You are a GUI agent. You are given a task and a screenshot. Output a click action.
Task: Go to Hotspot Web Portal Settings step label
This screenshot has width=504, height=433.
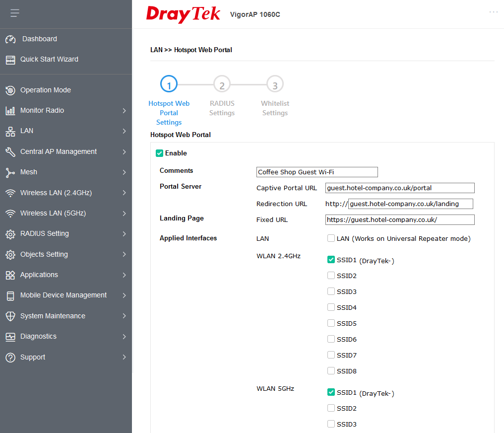(x=169, y=113)
